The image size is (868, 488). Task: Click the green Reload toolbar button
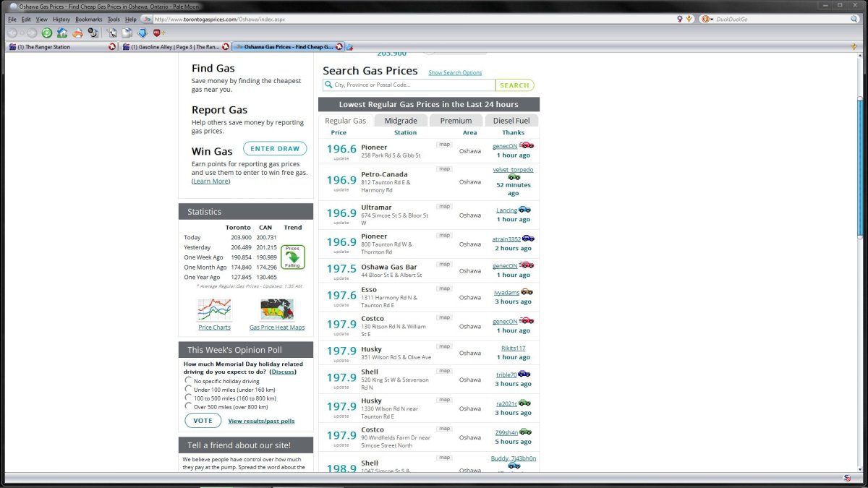47,33
